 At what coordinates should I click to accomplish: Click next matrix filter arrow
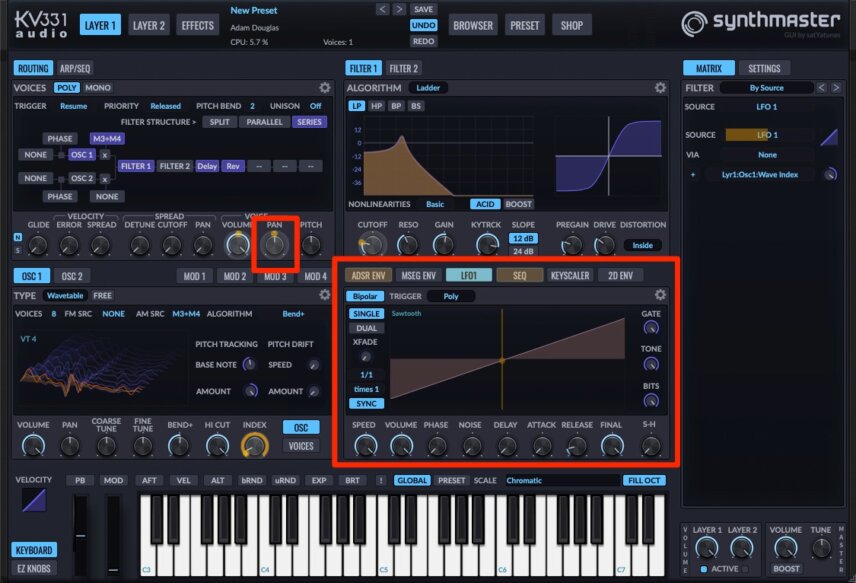[836, 87]
